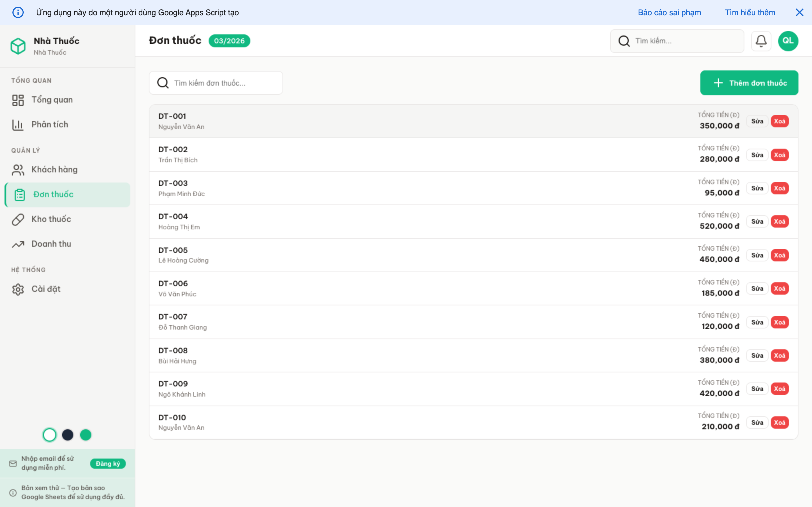
Task: Click the 03/2026 month badge
Action: (x=230, y=41)
